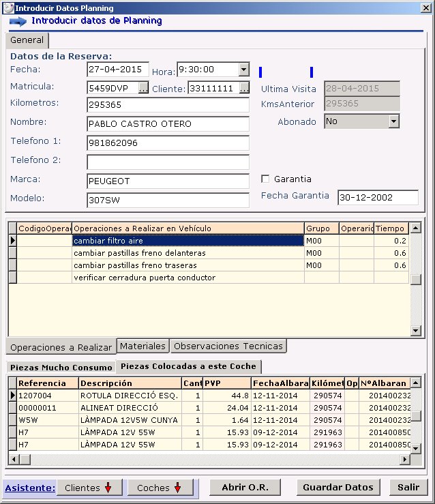Click the Referencia column header
435x504 pixels.
48,383
